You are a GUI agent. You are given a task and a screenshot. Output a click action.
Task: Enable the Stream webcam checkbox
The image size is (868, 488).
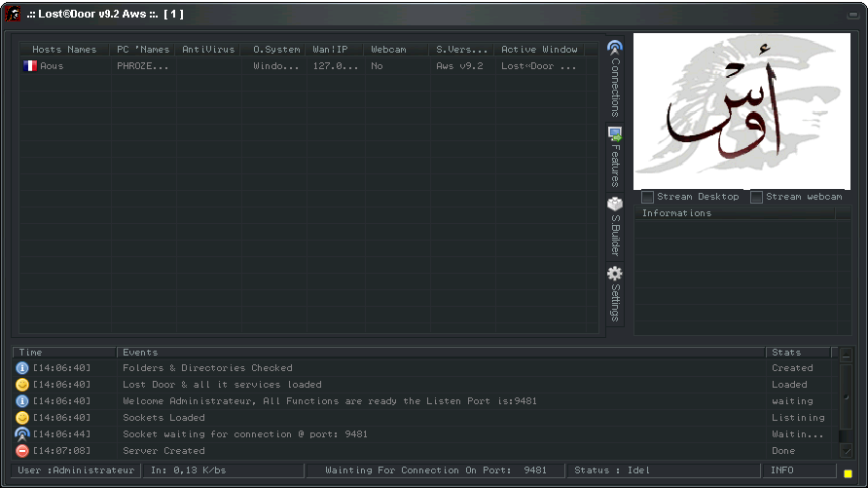click(x=757, y=198)
